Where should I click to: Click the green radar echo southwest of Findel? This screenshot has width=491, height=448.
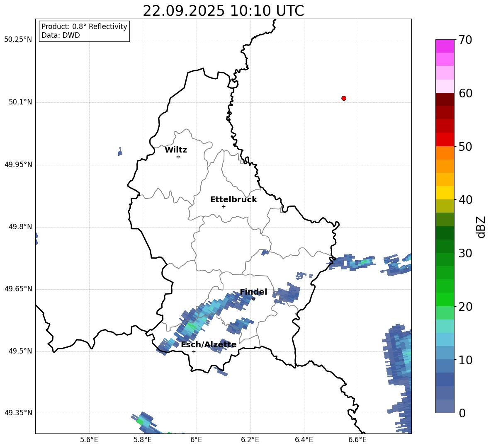click(191, 327)
